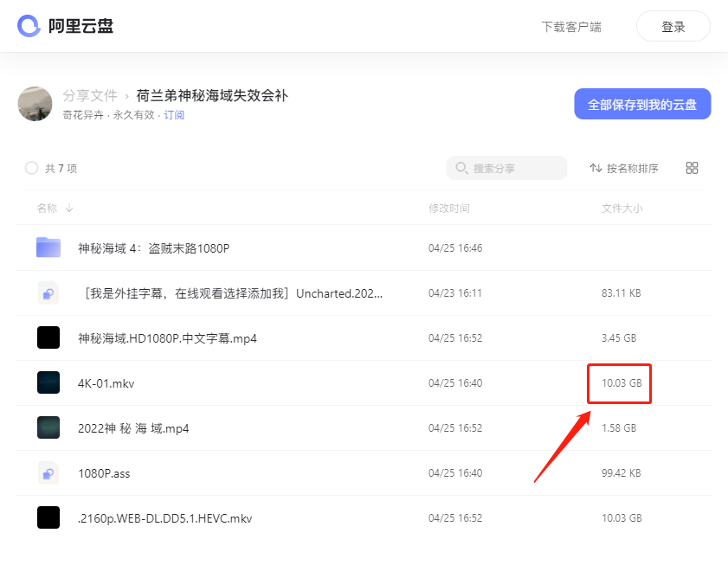Toggle the select-all circle beside 共 7 项

[x=31, y=168]
